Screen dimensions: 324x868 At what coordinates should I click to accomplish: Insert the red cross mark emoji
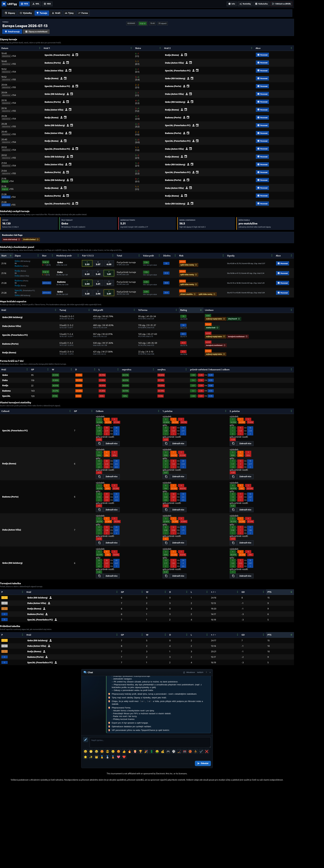pyautogui.click(x=207, y=751)
